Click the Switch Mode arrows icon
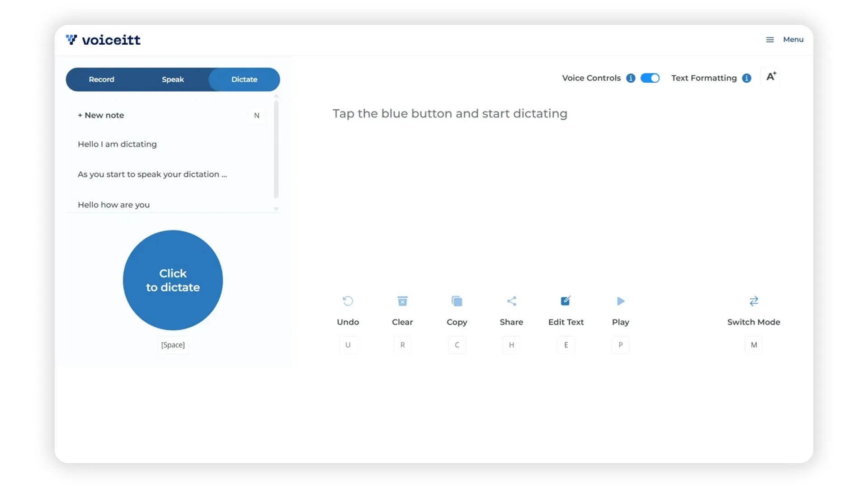This screenshot has width=868, height=488. coord(754,301)
